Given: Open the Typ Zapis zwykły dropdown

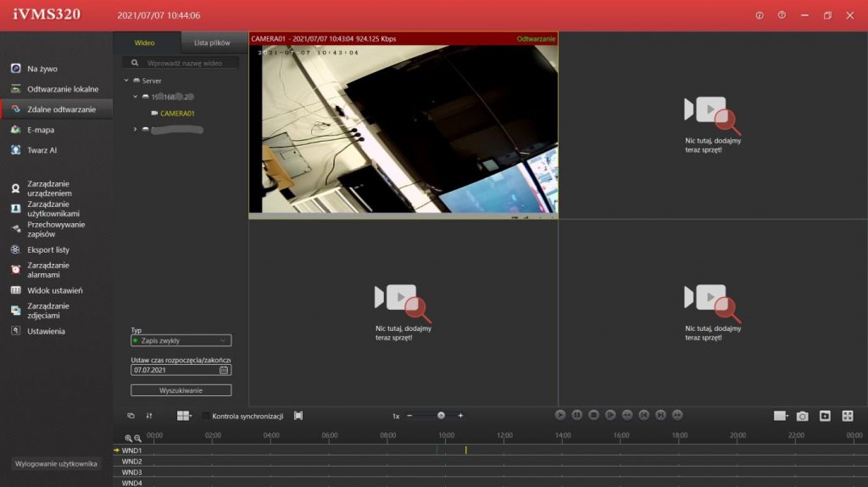Looking at the screenshot, I should click(181, 340).
